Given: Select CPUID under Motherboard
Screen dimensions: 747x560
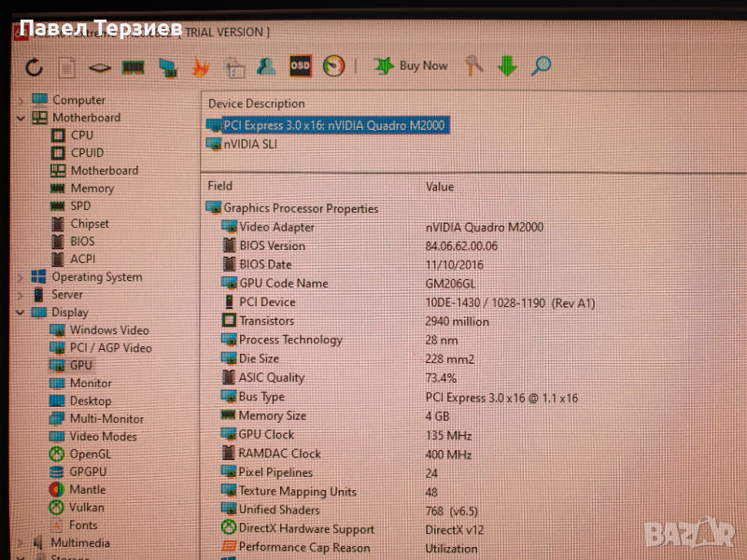Looking at the screenshot, I should coord(87,153).
